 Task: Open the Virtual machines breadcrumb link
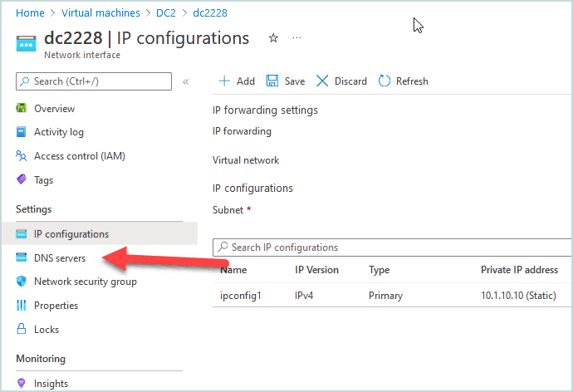pyautogui.click(x=100, y=12)
